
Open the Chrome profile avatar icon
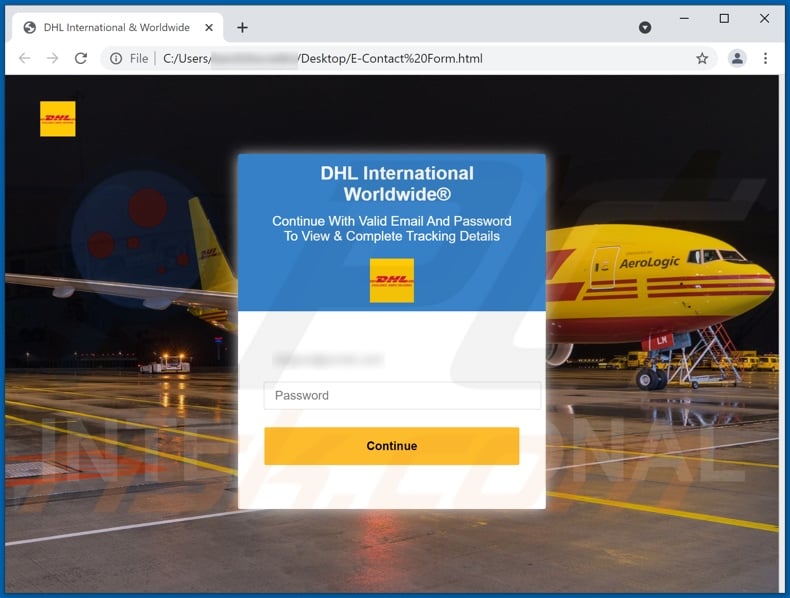737,59
